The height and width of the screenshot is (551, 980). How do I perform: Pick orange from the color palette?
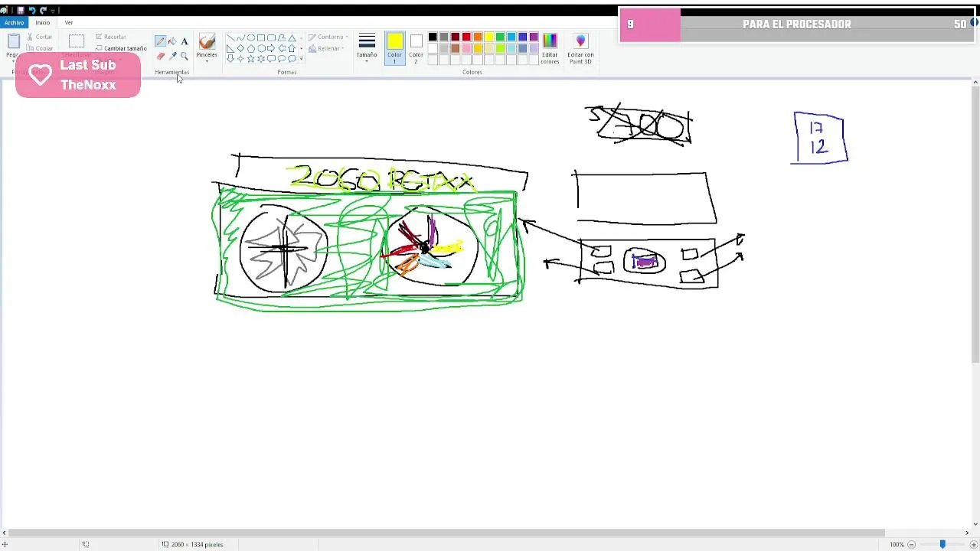478,37
